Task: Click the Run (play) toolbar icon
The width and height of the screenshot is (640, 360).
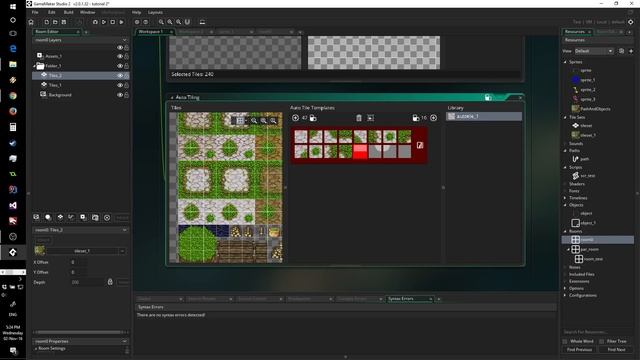Action: [104, 22]
